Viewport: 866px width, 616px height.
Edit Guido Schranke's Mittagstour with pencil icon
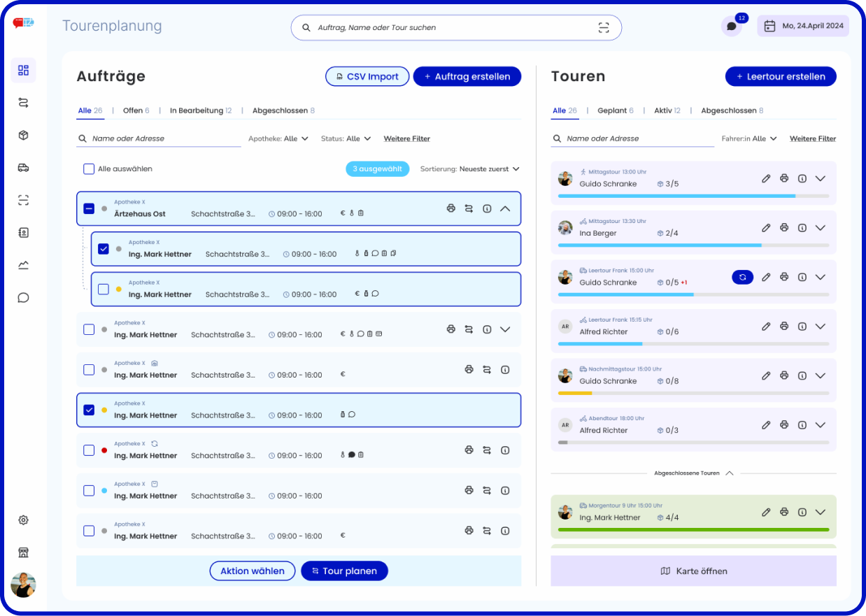pos(766,178)
